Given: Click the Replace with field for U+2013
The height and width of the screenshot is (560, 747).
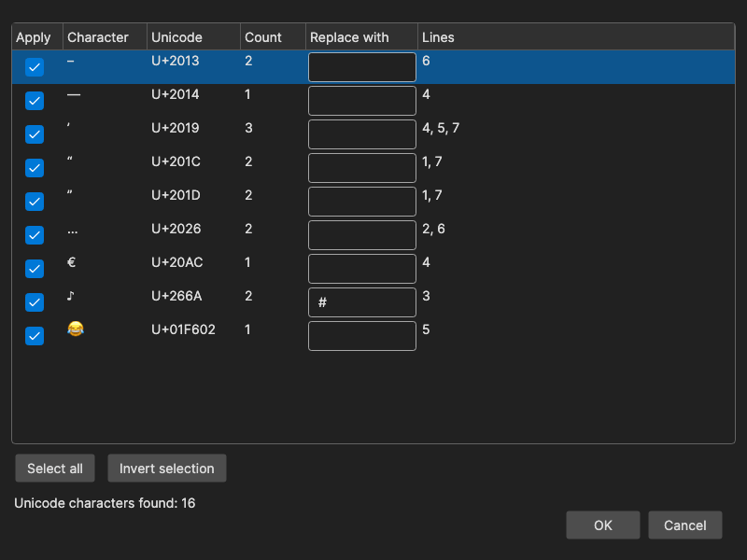Looking at the screenshot, I should 362,67.
